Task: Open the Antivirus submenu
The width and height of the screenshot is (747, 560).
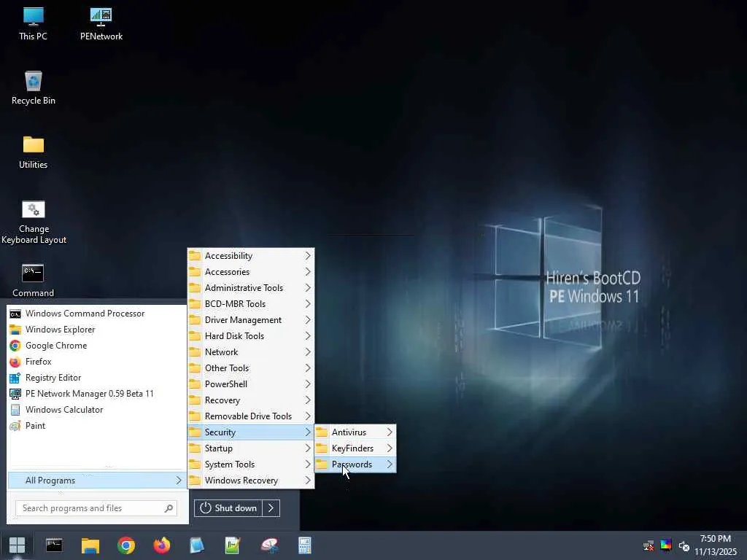Action: (355, 432)
